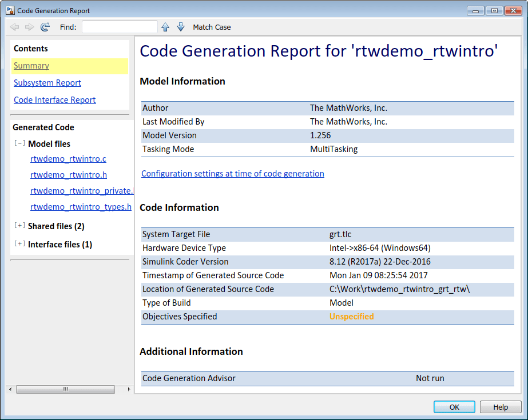528x420 pixels.
Task: Open Configuration settings at time of code generation
Action: pyautogui.click(x=233, y=174)
